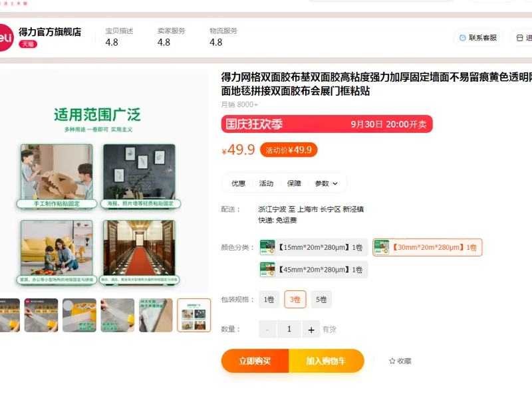The width and height of the screenshot is (532, 402).
Task: Select the yellow tape roll thumbnail
Action: [x=79, y=315]
